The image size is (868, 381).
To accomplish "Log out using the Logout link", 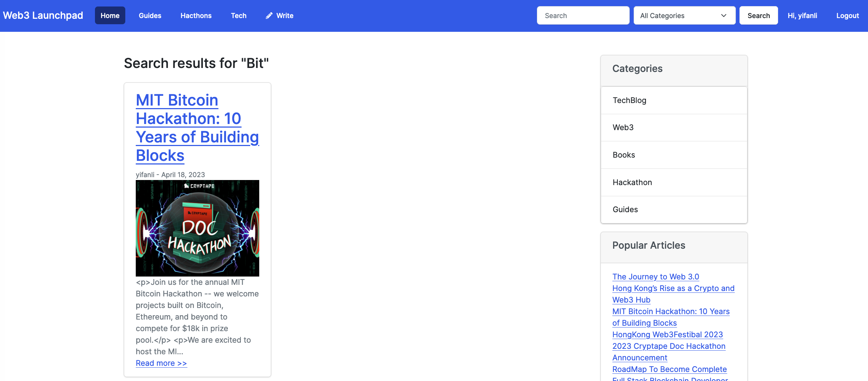I will point(847,16).
